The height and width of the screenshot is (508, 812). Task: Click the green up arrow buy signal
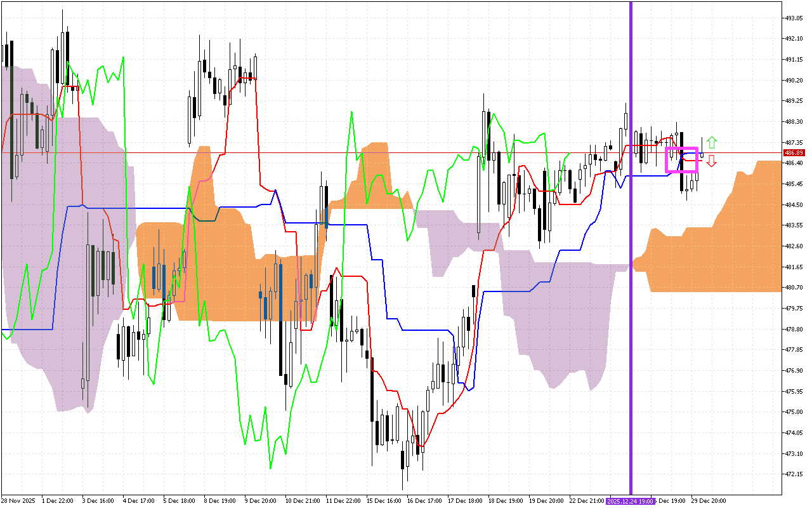click(x=712, y=140)
